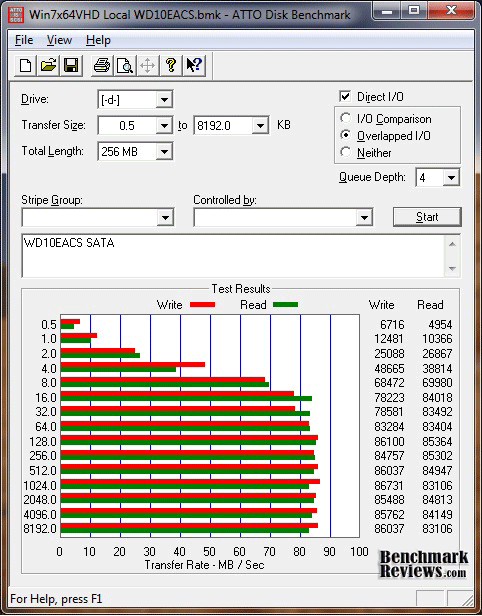This screenshot has width=482, height=616.
Task: Click the four-arrow move toolbar icon
Action: (147, 65)
